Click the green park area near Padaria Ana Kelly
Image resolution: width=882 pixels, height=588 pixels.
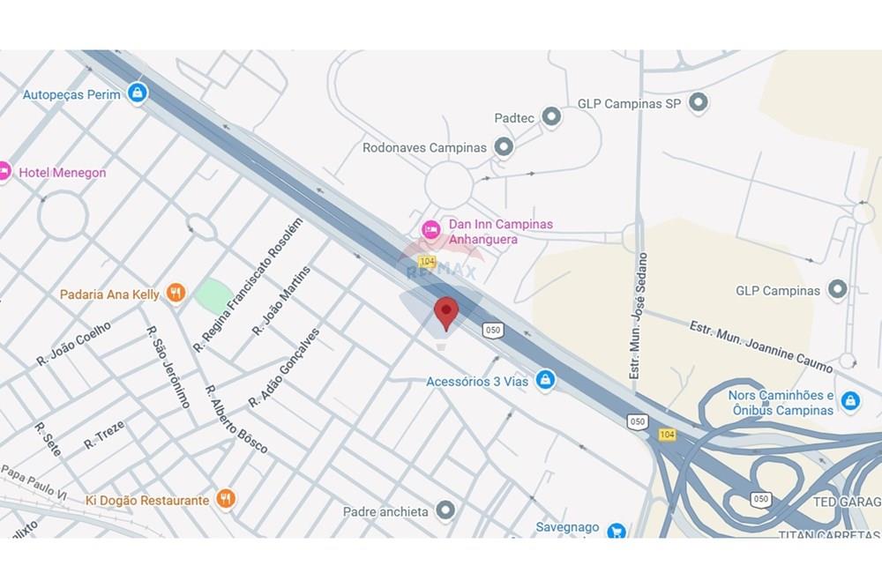[213, 294]
